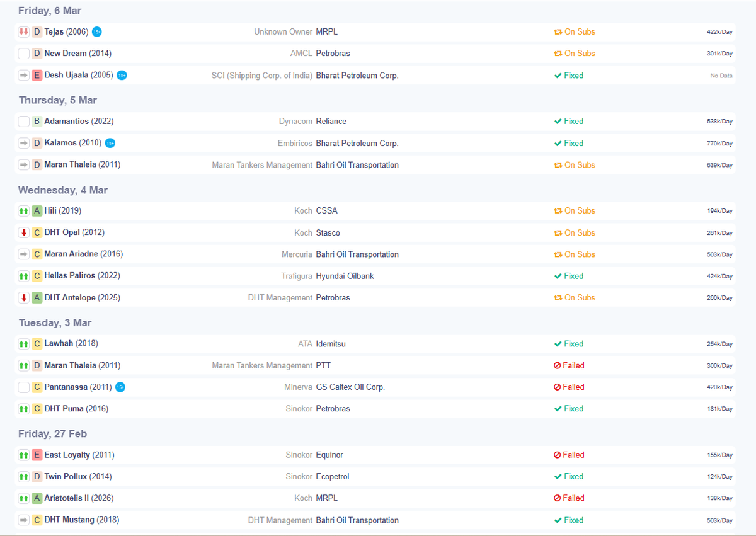Click the D rating badge for Tejas

[x=37, y=32]
